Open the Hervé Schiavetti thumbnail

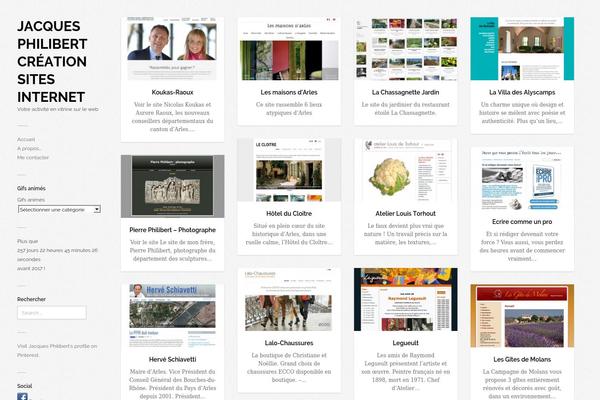172,316
